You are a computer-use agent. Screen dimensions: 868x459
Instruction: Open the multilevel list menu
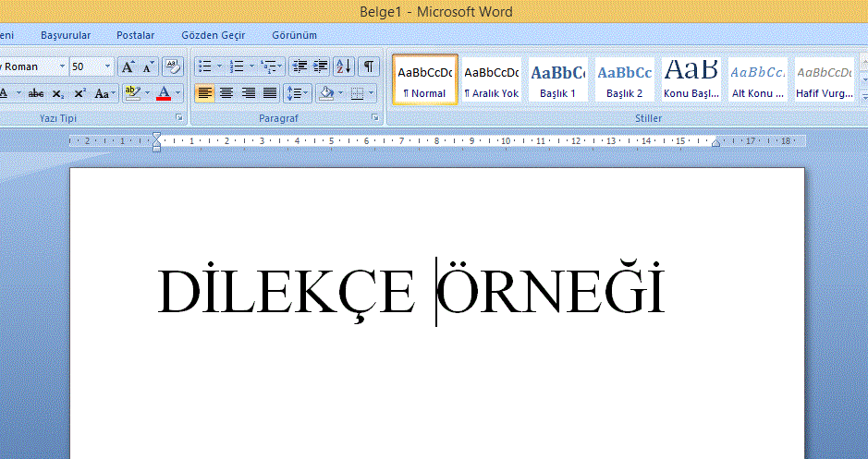pos(272,66)
